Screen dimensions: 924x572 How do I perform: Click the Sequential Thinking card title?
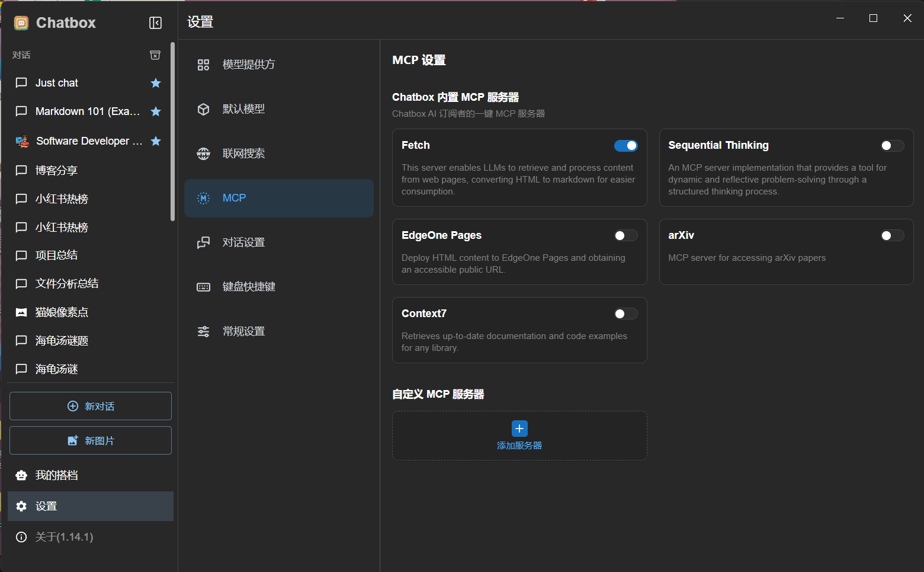pos(718,145)
